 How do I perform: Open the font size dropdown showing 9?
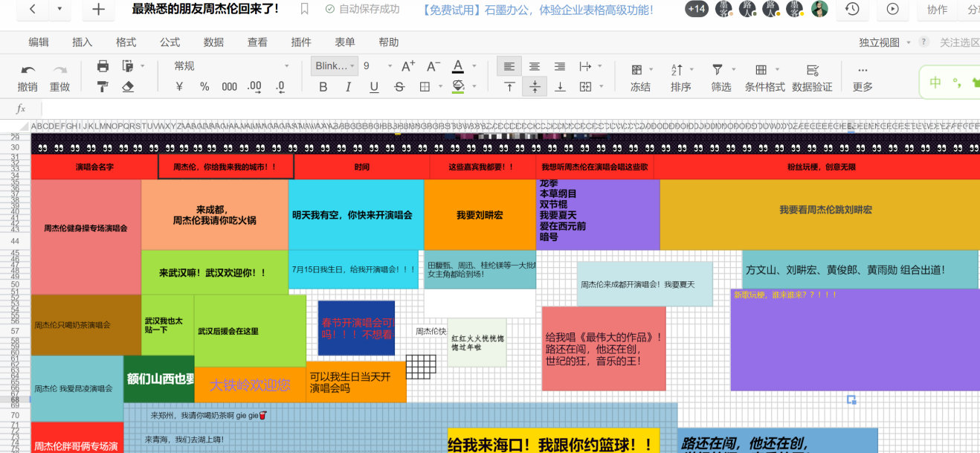[x=377, y=66]
